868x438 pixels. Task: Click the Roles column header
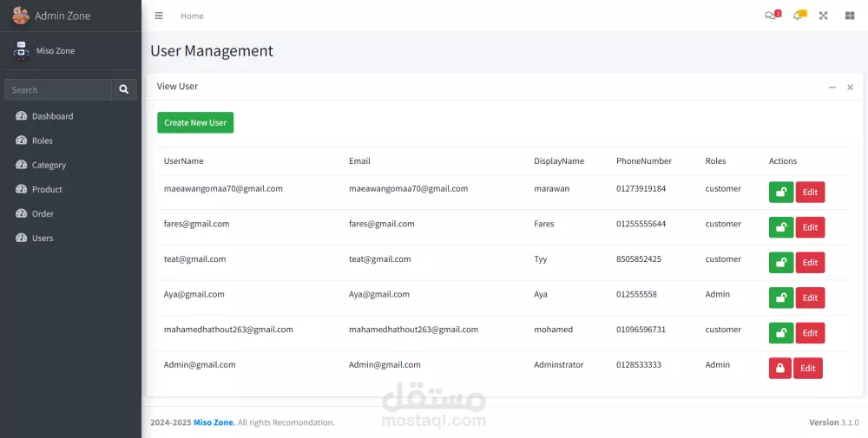[716, 161]
